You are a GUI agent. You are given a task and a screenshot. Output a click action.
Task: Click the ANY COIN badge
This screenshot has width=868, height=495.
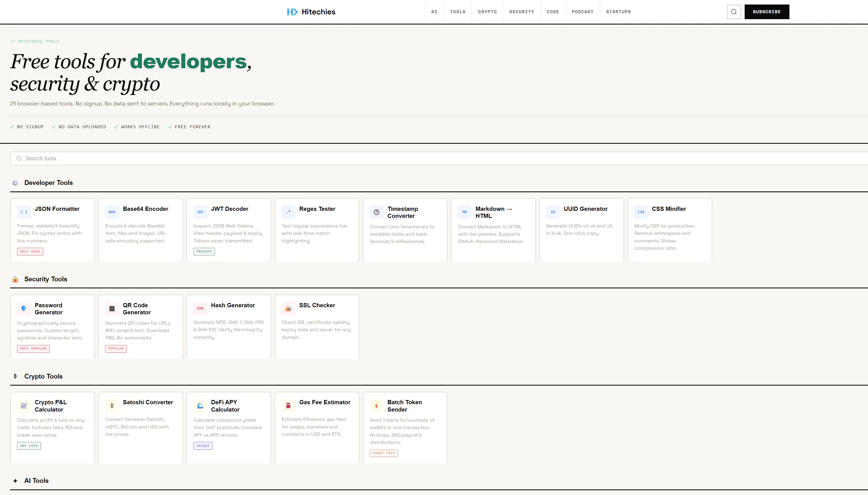coord(29,446)
